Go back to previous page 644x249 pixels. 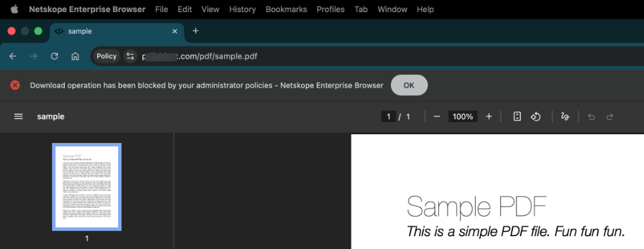click(13, 56)
